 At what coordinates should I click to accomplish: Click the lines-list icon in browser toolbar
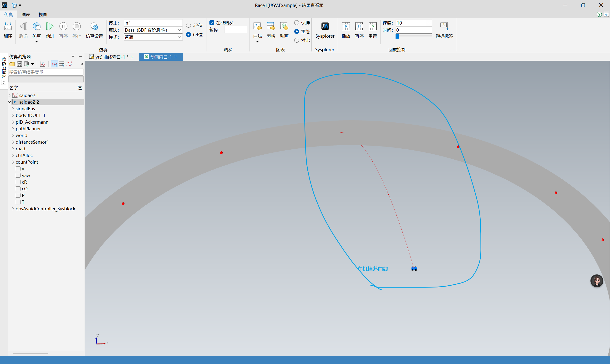pyautogui.click(x=62, y=64)
